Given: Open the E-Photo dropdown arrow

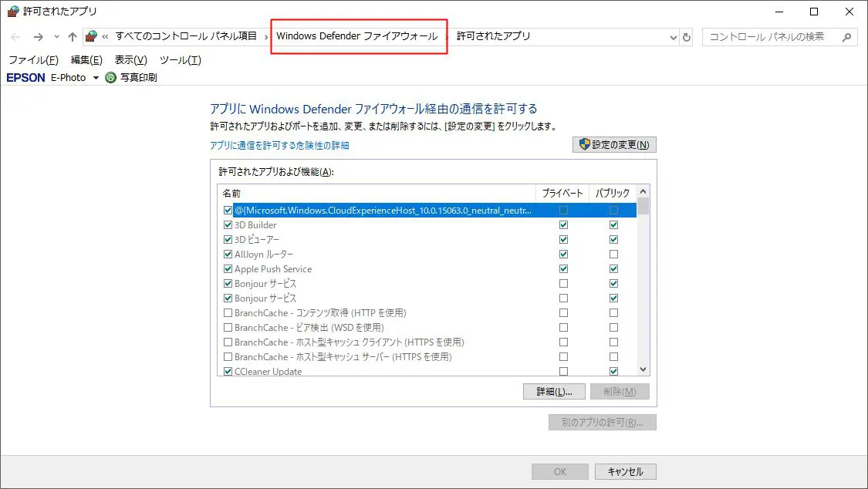Looking at the screenshot, I should (x=96, y=78).
